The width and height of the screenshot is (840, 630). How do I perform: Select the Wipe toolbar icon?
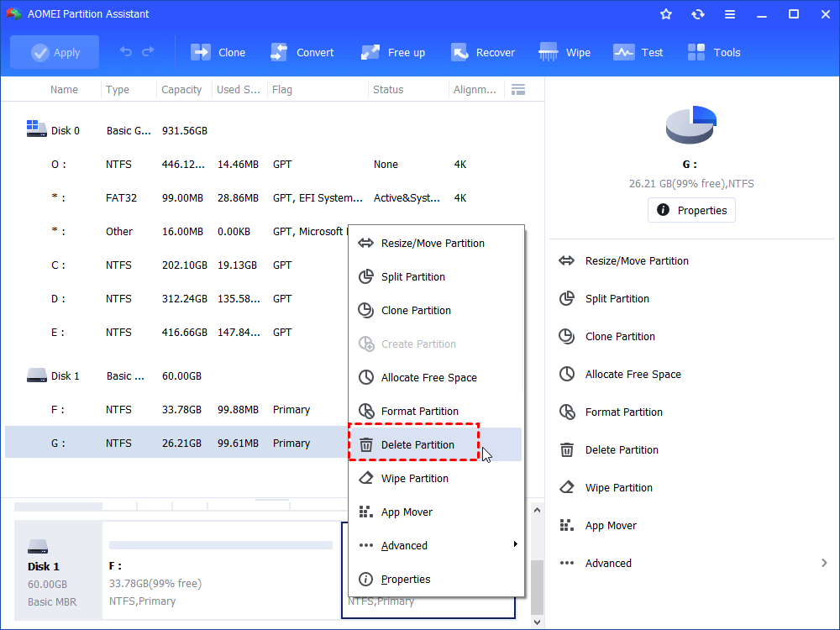point(549,52)
